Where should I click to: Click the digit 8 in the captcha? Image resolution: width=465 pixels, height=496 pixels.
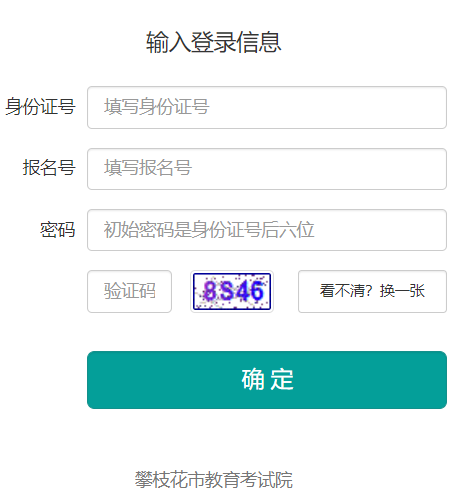210,291
